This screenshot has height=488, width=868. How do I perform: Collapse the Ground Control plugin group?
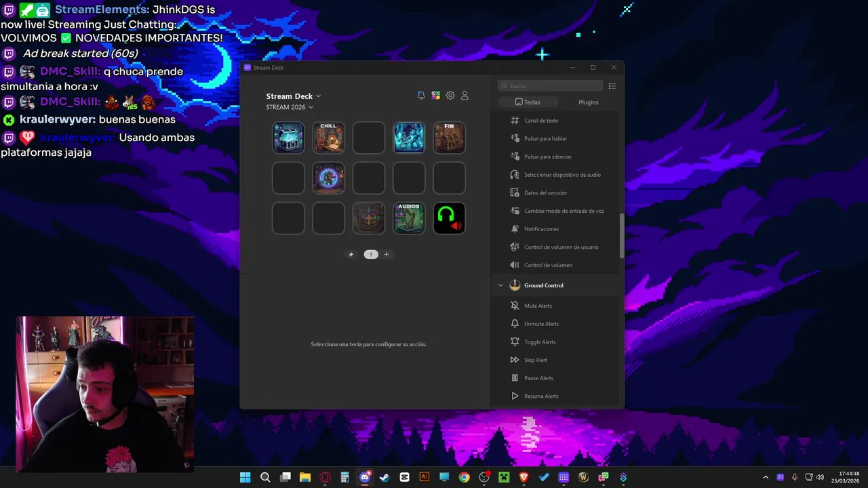501,285
